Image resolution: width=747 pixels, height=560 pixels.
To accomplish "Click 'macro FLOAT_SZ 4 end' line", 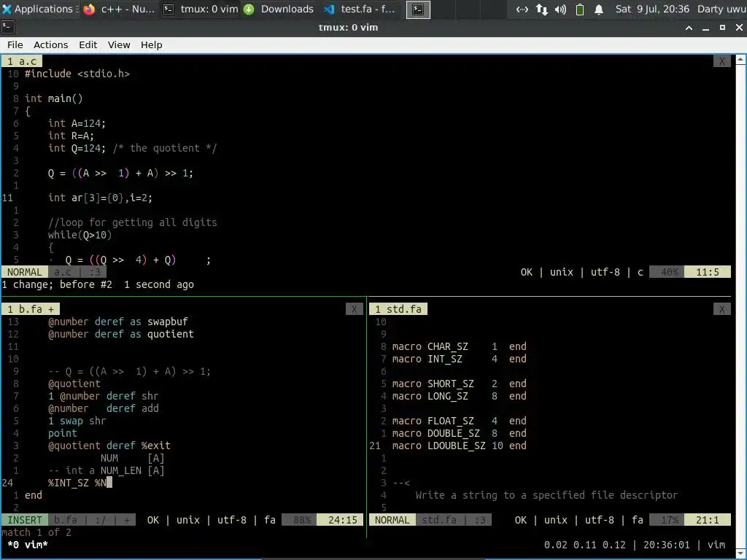I will (460, 421).
